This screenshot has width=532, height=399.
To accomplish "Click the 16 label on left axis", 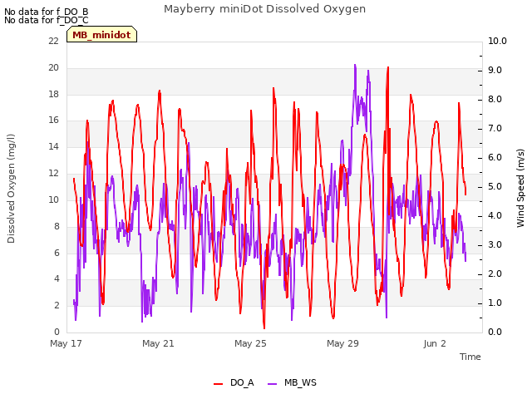I will [53, 120].
